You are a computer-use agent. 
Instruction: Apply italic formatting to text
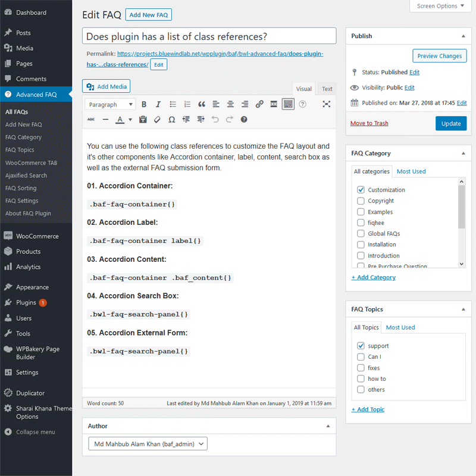coord(157,104)
